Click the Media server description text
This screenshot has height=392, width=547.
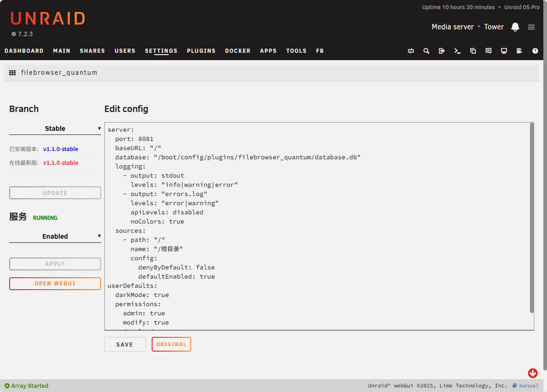[x=452, y=27]
